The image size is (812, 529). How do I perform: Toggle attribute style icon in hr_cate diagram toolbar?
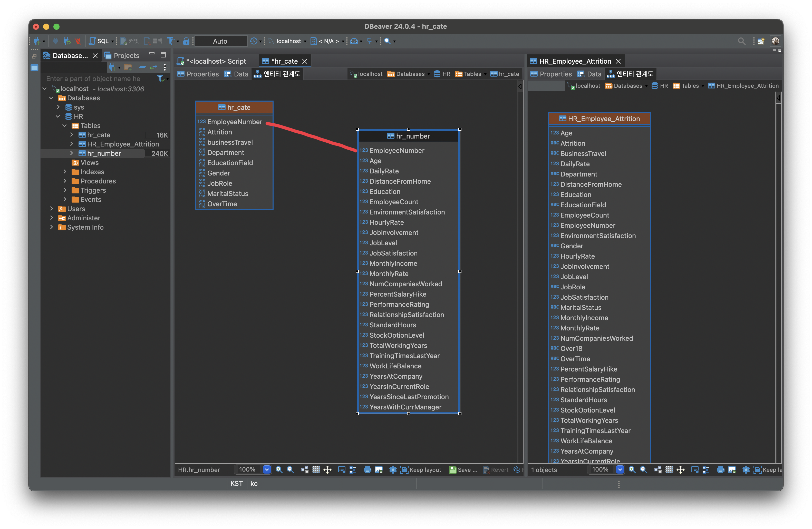click(342, 470)
